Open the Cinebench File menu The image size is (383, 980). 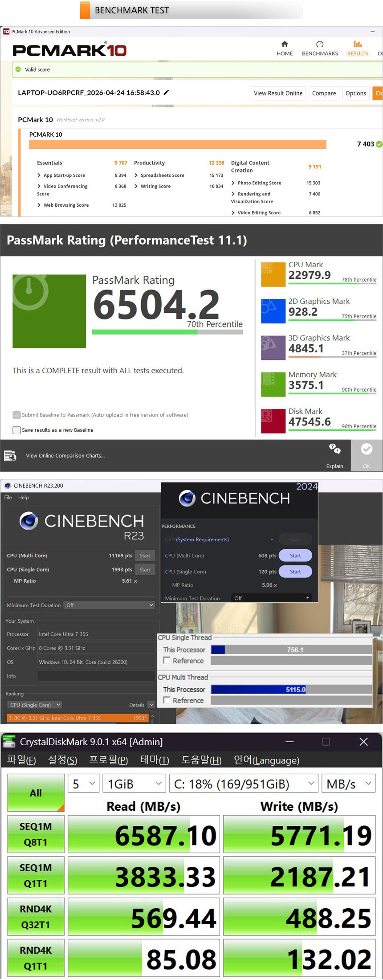coord(8,498)
